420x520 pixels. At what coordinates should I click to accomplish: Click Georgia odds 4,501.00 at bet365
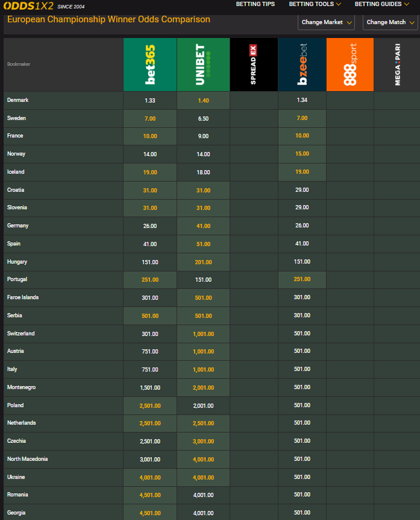[150, 513]
